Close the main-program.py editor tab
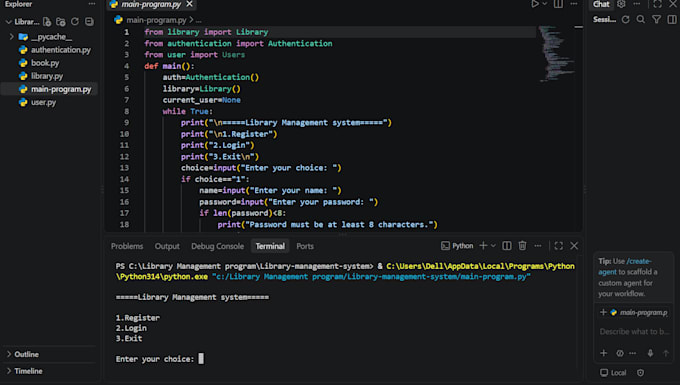This screenshot has height=385, width=680. click(x=190, y=4)
